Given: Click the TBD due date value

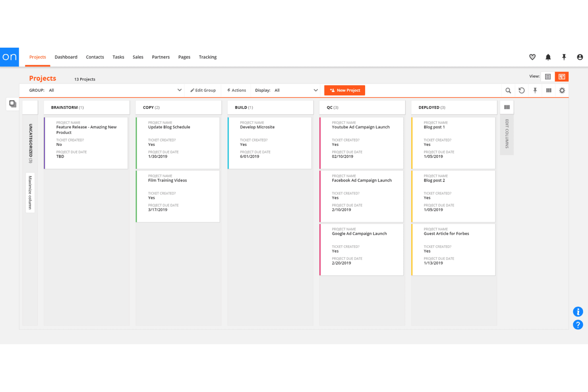Looking at the screenshot, I should coord(60,156).
